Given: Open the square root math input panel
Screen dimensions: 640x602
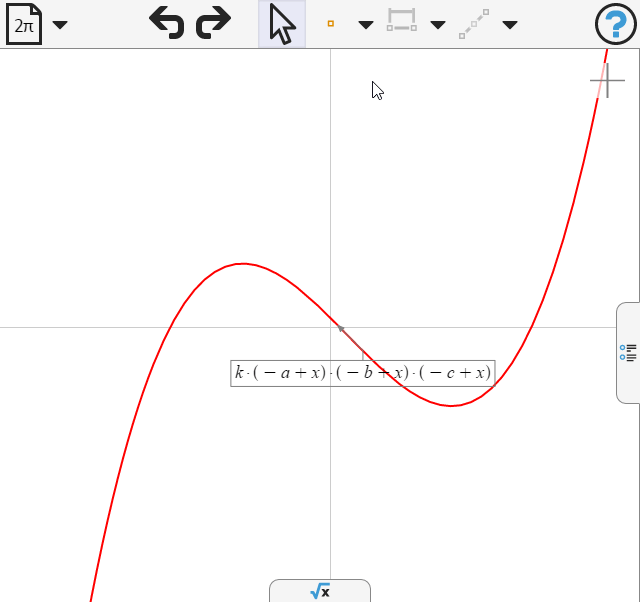Looking at the screenshot, I should (x=320, y=591).
